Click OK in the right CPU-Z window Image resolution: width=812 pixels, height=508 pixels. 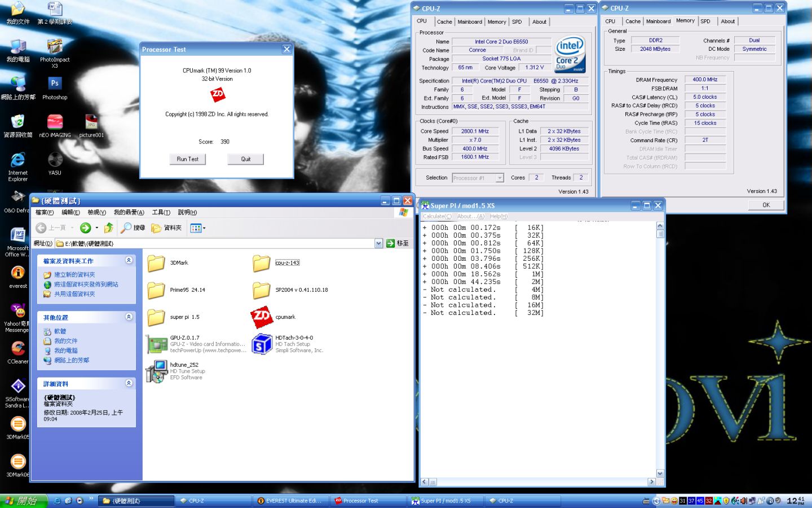click(766, 205)
